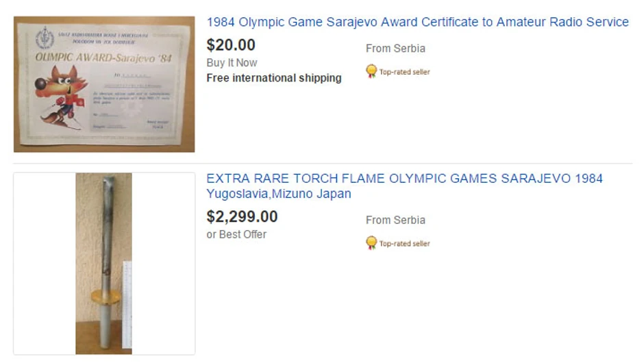
Task: Click the orange disc on the torch
Action: click(x=105, y=297)
